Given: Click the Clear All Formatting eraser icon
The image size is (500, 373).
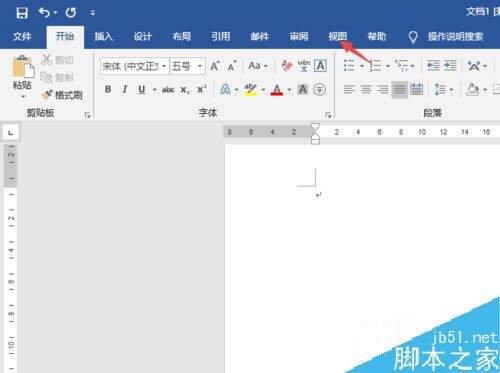Looking at the screenshot, I should (287, 66).
